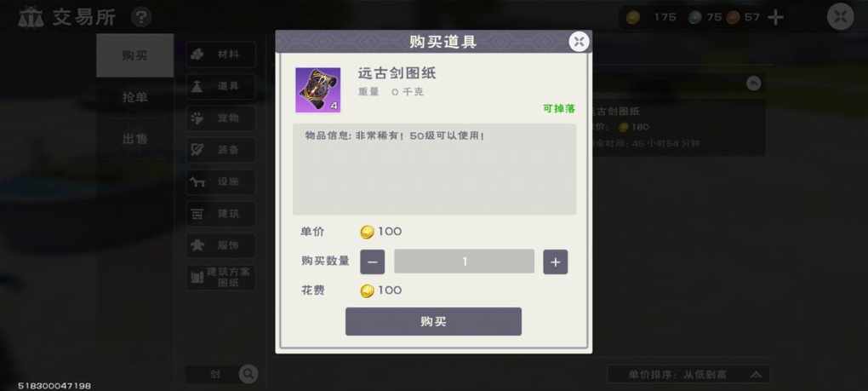The image size is (868, 391).
Task: Click the plus icon beside currency counters
Action: [x=775, y=18]
